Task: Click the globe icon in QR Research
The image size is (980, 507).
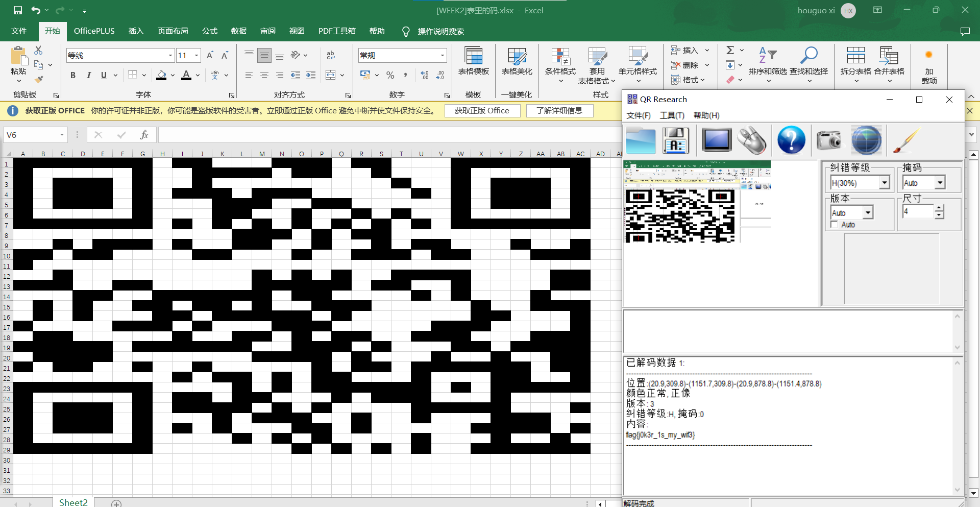Action: tap(867, 140)
